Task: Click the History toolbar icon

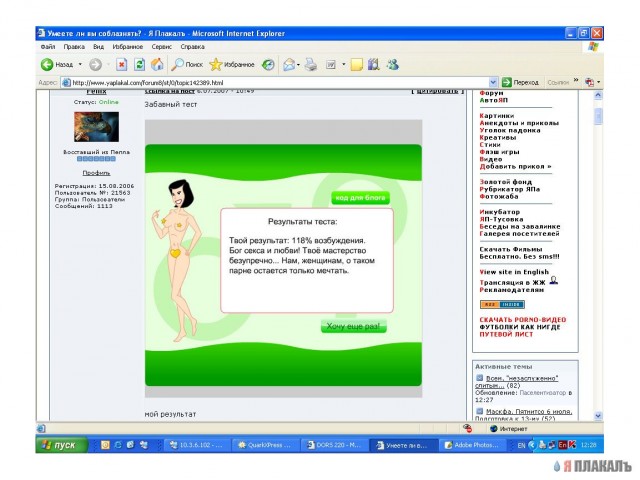Action: (268, 64)
